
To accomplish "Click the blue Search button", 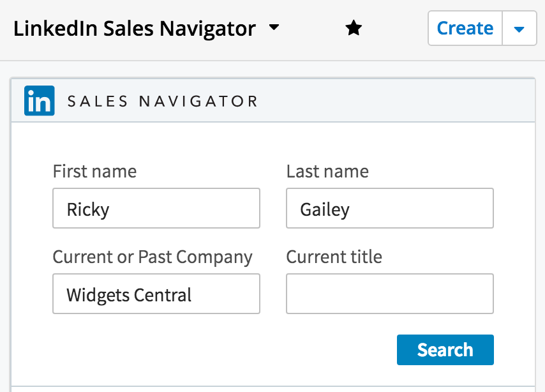I will [x=445, y=350].
